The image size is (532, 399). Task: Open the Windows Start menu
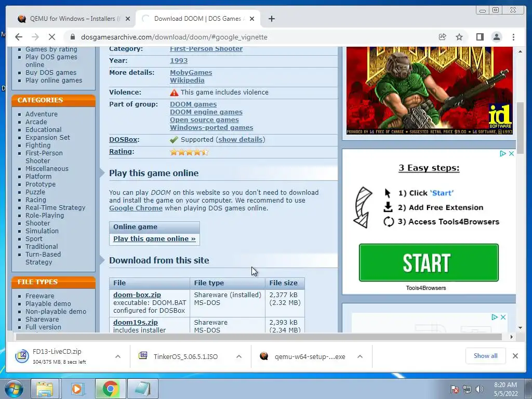pos(14,389)
